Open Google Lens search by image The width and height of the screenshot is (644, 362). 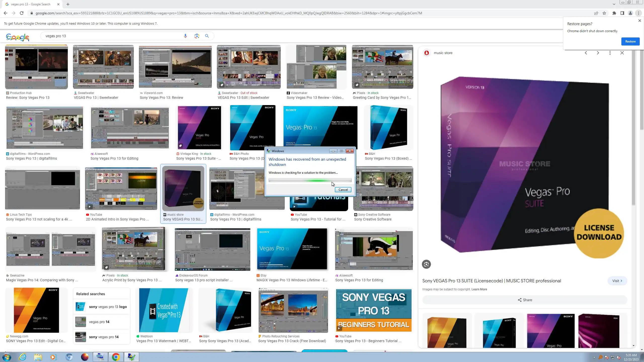point(197,36)
